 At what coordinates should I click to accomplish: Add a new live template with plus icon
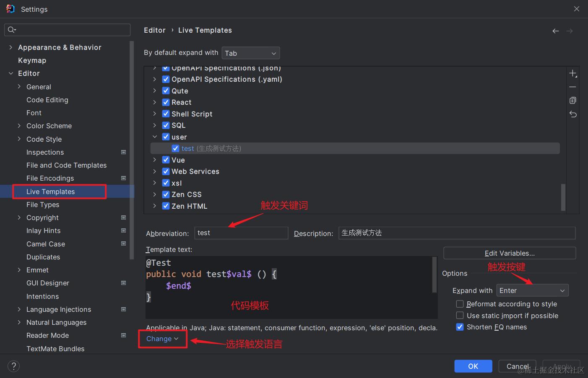[573, 74]
